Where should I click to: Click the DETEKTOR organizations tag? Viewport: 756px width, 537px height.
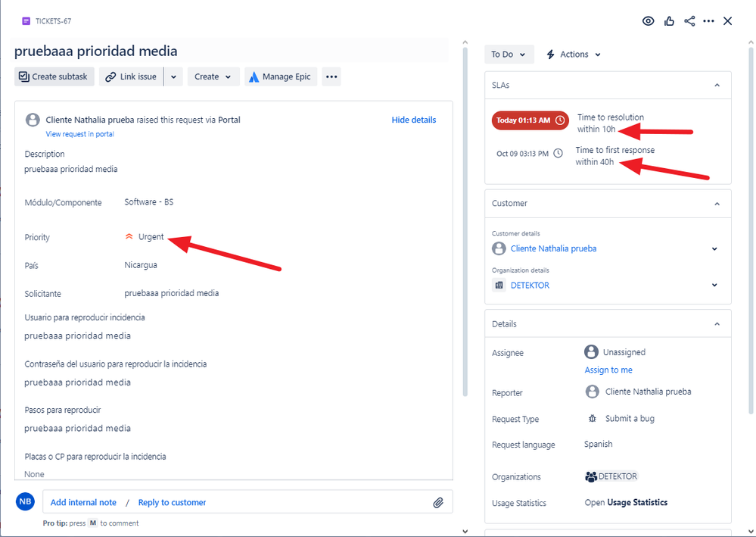coord(611,476)
